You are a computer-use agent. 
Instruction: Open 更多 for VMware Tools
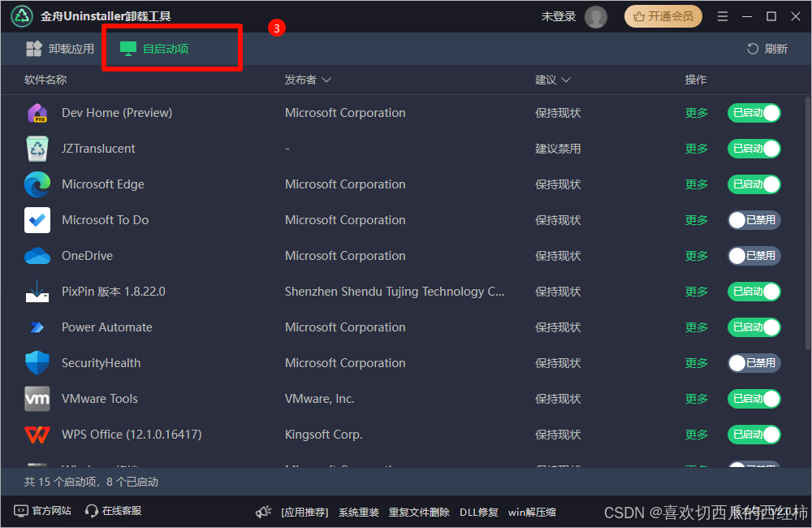pyautogui.click(x=696, y=399)
